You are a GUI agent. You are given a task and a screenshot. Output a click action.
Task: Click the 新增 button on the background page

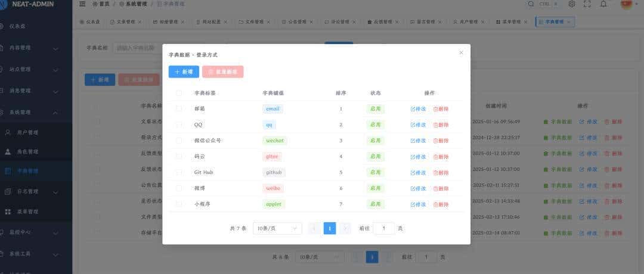[x=100, y=80]
